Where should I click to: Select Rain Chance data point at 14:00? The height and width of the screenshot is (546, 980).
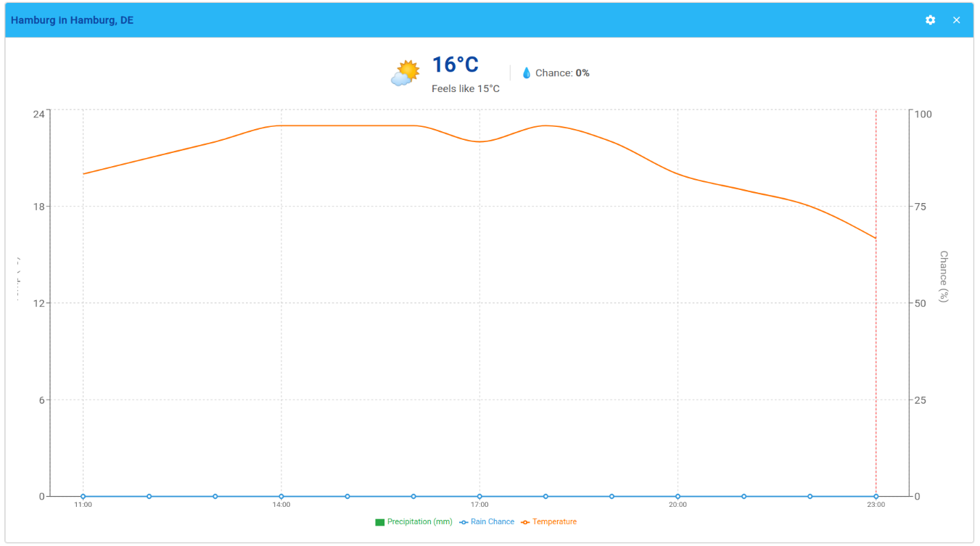tap(281, 497)
